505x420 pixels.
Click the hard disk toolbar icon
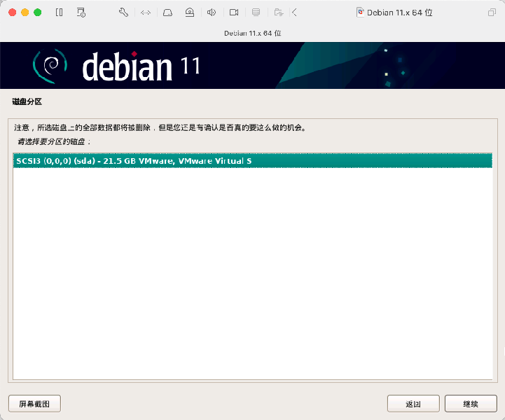(x=167, y=13)
